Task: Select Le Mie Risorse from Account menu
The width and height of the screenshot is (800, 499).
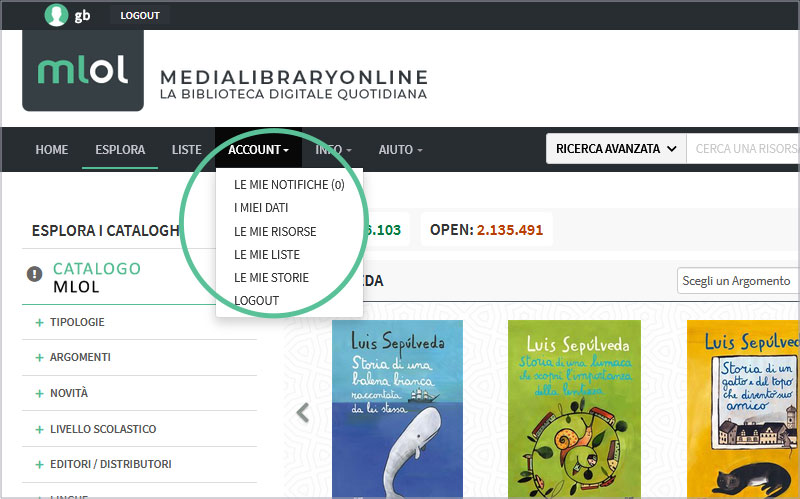Action: [x=275, y=232]
